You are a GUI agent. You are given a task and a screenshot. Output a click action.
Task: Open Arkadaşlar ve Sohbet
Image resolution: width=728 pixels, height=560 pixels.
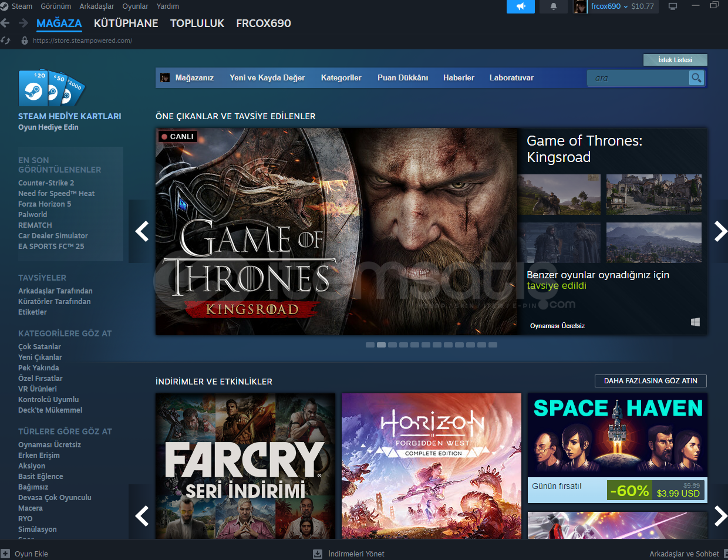[x=684, y=554]
